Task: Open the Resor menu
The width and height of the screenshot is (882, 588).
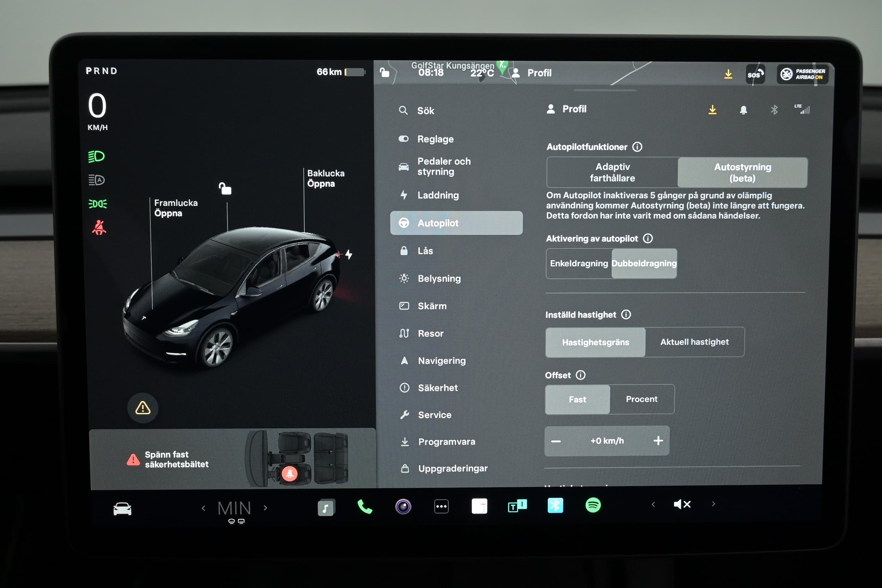Action: [457, 333]
